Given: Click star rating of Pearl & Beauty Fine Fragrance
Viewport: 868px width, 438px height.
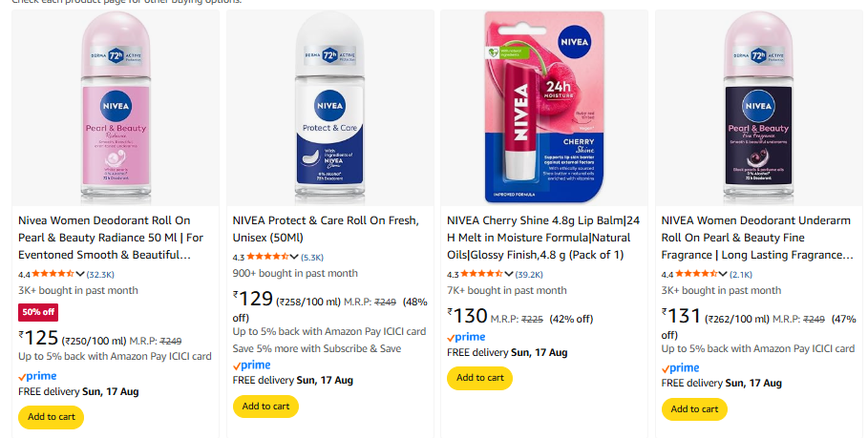Looking at the screenshot, I should [695, 274].
